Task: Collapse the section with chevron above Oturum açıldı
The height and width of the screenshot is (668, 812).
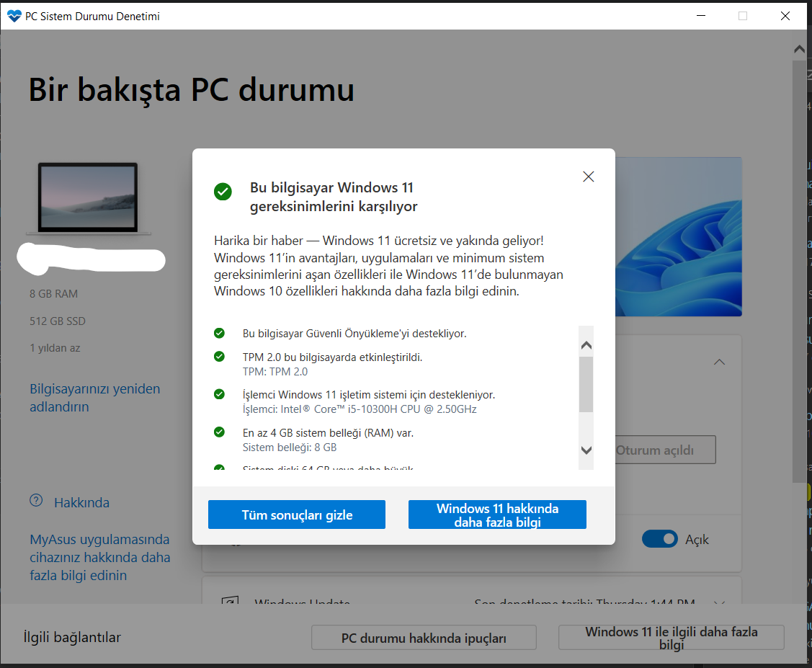Action: [x=719, y=362]
